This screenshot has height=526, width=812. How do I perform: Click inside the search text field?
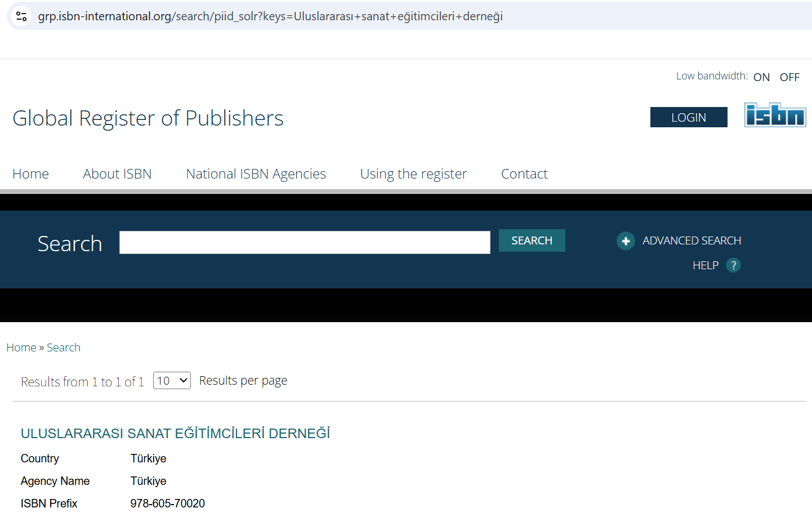tap(305, 243)
